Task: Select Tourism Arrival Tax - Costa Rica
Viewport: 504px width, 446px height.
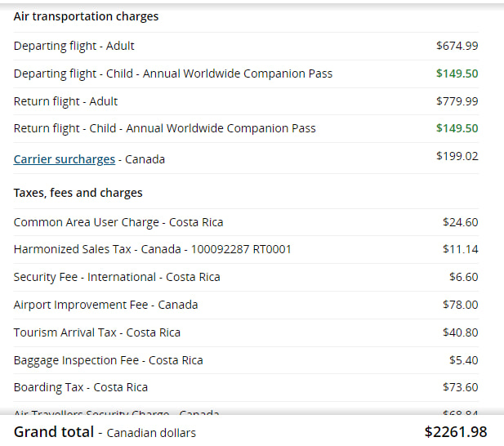Action: tap(96, 332)
